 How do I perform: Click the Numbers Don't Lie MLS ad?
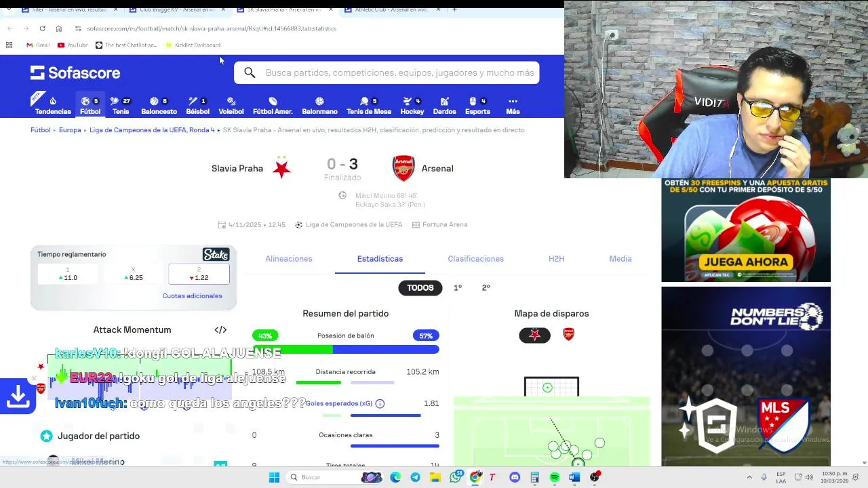click(746, 376)
